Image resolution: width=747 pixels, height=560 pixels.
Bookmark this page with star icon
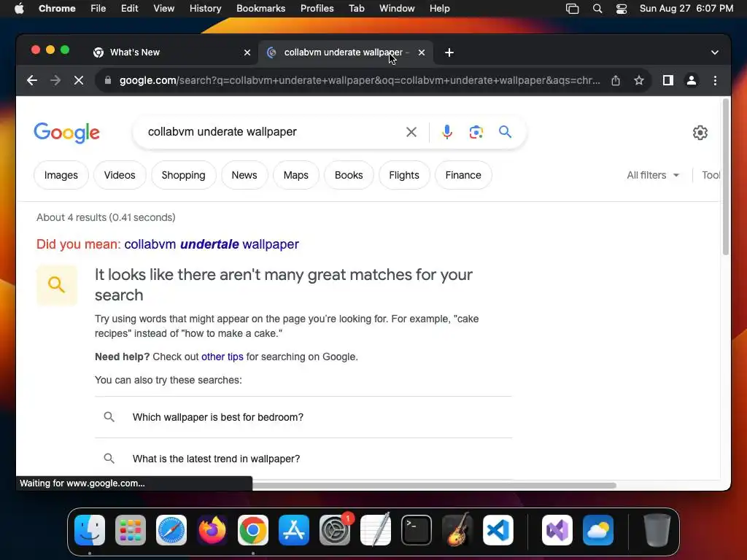pos(639,80)
